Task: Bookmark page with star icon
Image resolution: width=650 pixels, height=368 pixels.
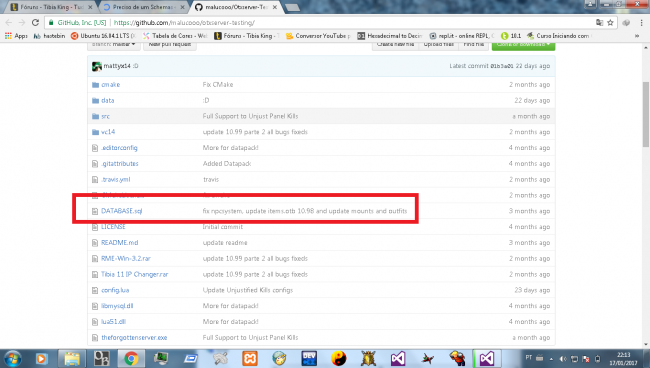Action: pyautogui.click(x=610, y=23)
